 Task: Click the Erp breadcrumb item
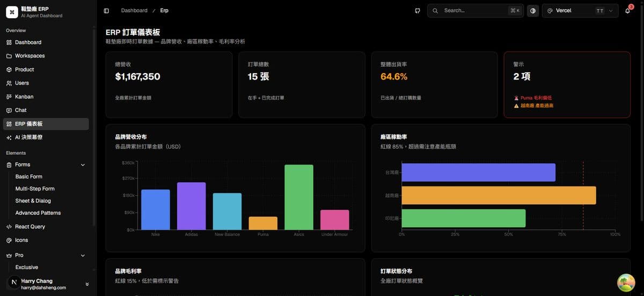(164, 11)
